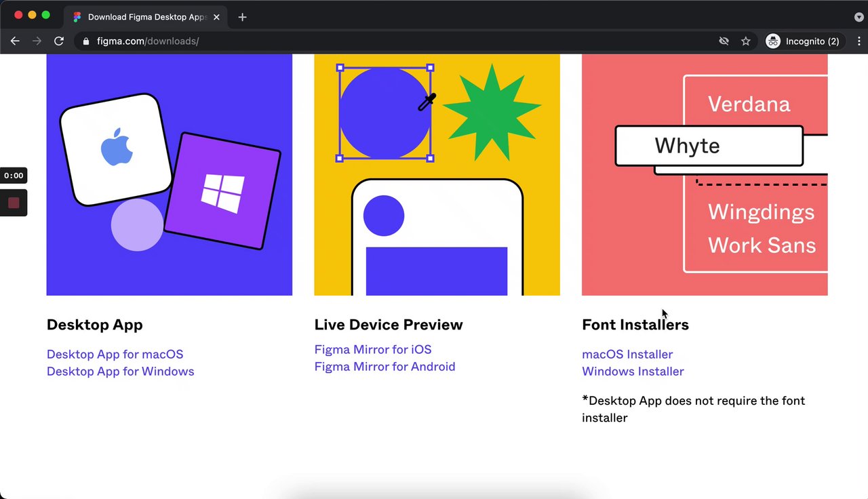The image size is (868, 499).
Task: Click the Windows Installer link
Action: click(633, 372)
